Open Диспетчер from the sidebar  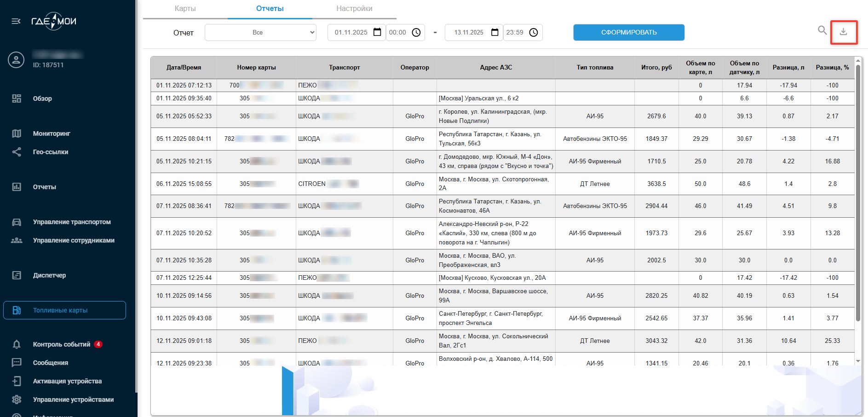pyautogui.click(x=49, y=275)
